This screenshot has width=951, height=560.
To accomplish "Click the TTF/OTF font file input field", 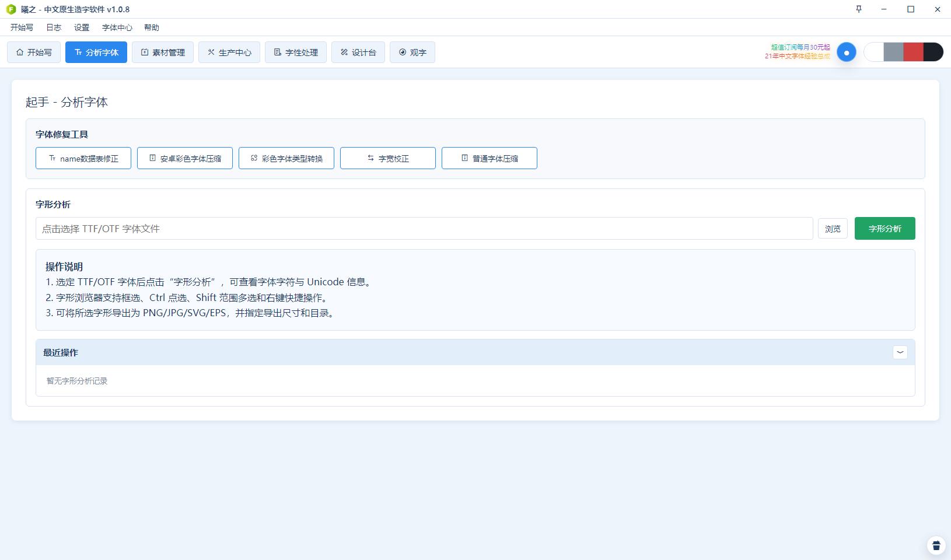I will [x=424, y=229].
